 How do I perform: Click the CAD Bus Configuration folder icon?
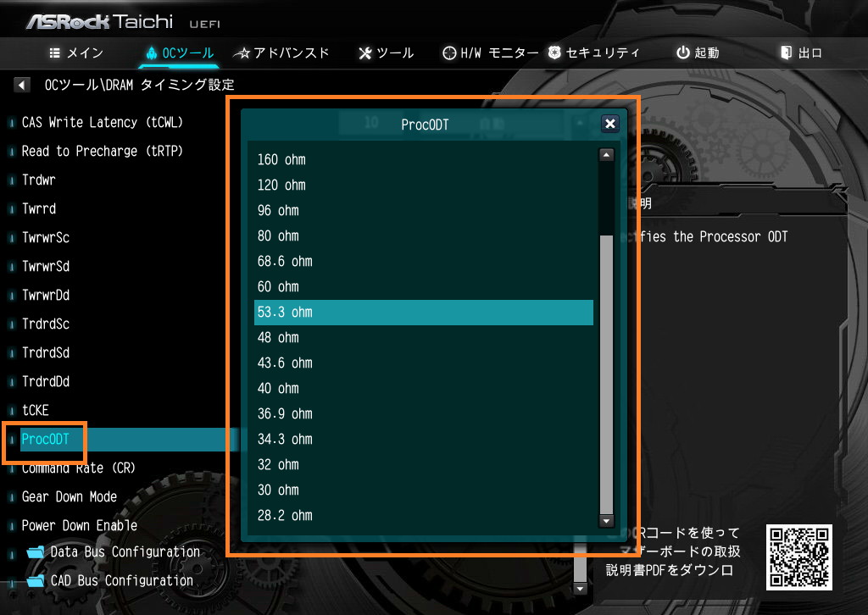[x=36, y=581]
